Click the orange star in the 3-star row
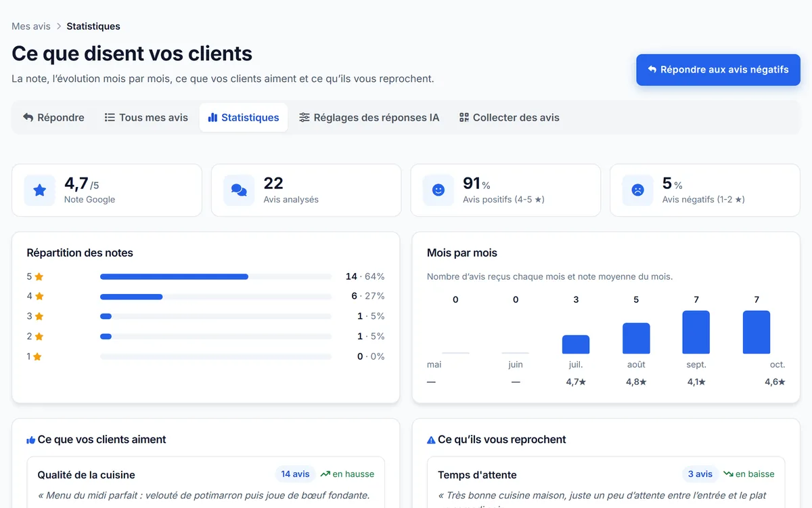The width and height of the screenshot is (812, 508). click(39, 316)
